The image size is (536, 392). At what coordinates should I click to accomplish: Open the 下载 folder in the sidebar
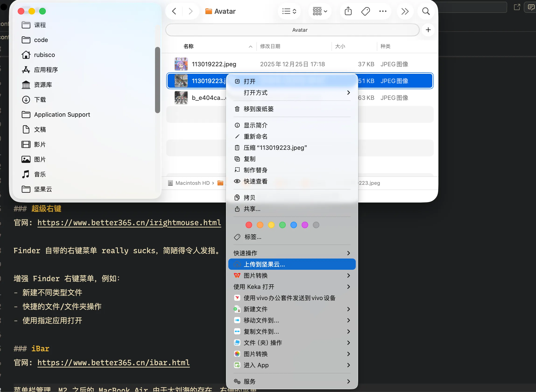coord(40,100)
